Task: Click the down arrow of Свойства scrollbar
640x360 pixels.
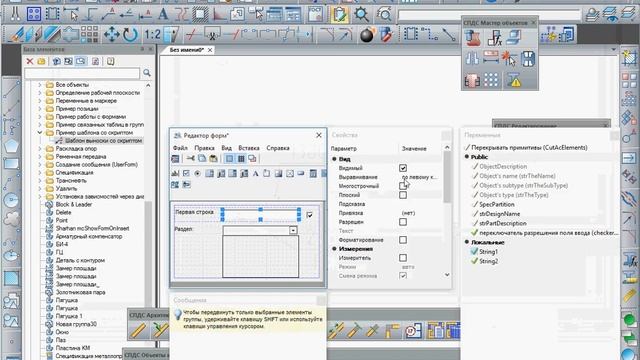Action: click(x=447, y=275)
